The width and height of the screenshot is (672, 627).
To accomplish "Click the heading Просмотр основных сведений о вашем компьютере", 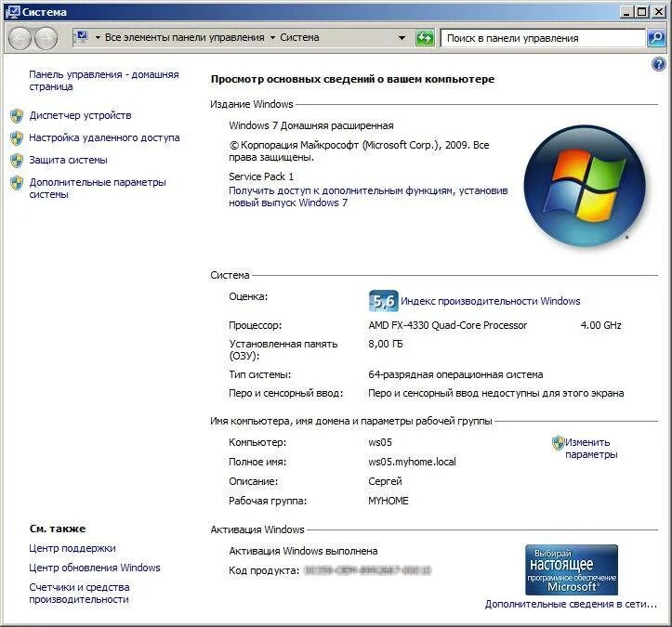I will [352, 79].
